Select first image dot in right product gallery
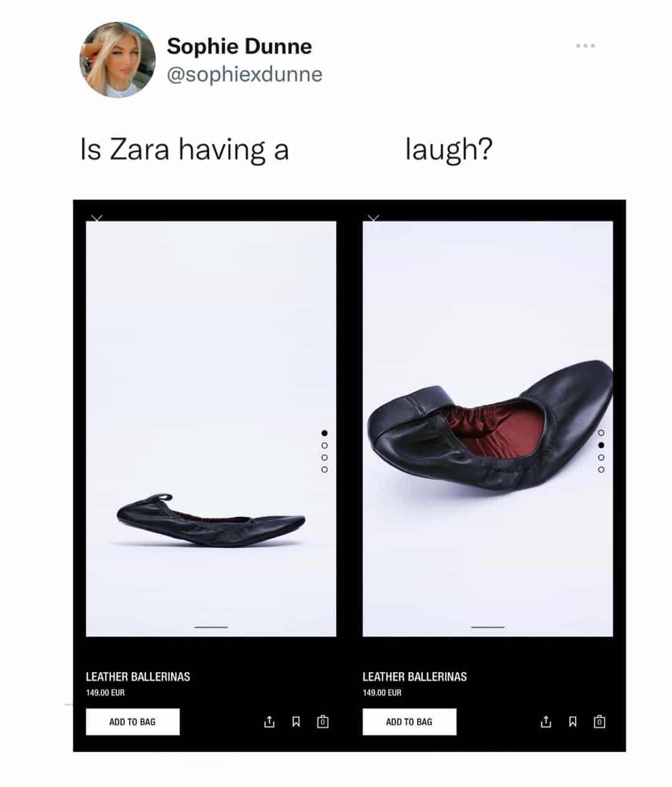 (x=601, y=433)
